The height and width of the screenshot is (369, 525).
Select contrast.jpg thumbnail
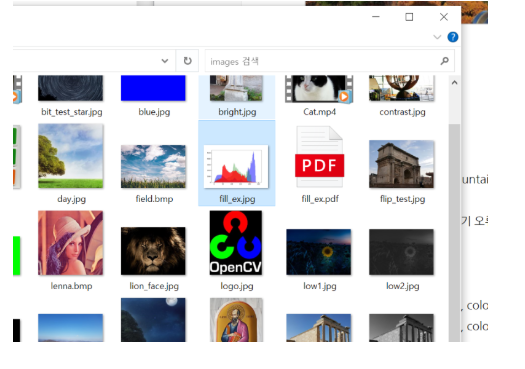click(401, 88)
